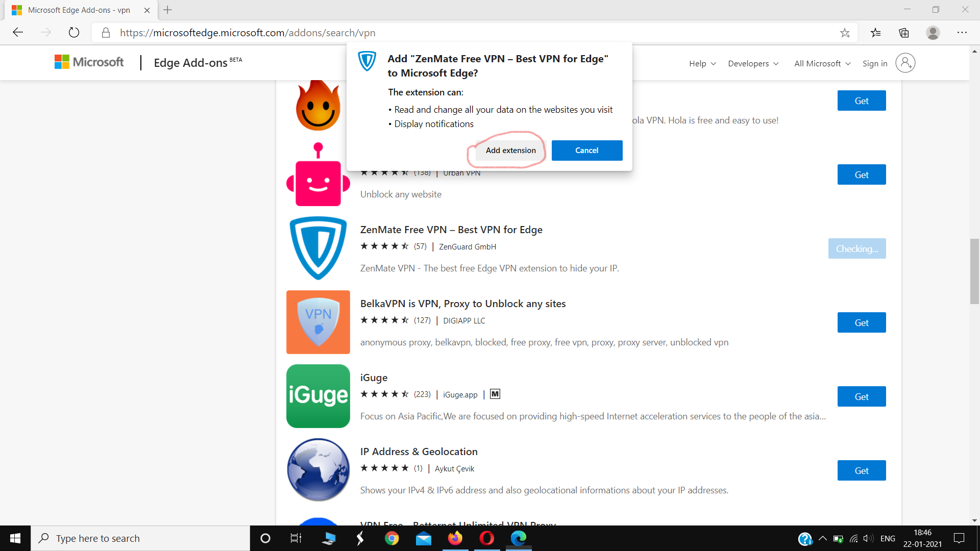
Task: Click the green iGuge logo
Action: click(318, 396)
